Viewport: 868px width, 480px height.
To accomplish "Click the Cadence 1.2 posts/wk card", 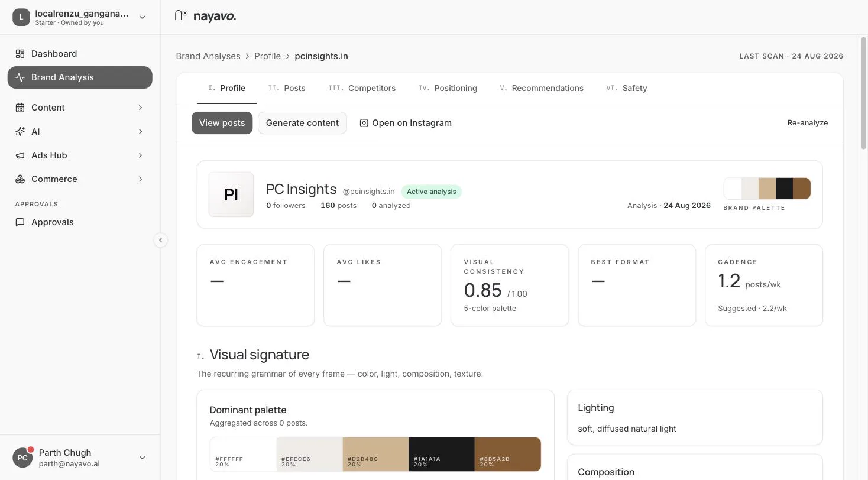I will coord(764,285).
